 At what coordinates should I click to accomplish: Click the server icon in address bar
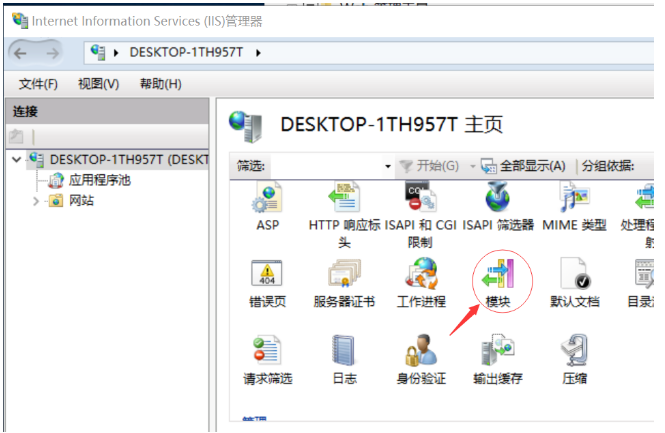(x=98, y=52)
